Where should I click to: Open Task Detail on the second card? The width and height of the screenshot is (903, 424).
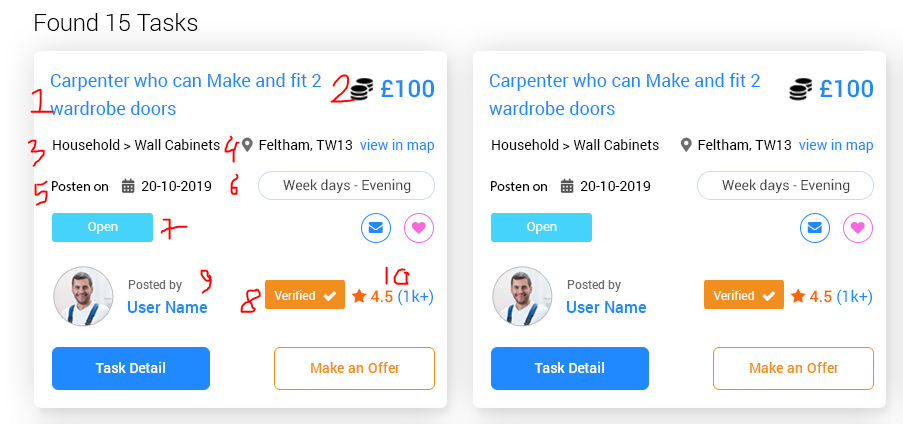tap(570, 368)
